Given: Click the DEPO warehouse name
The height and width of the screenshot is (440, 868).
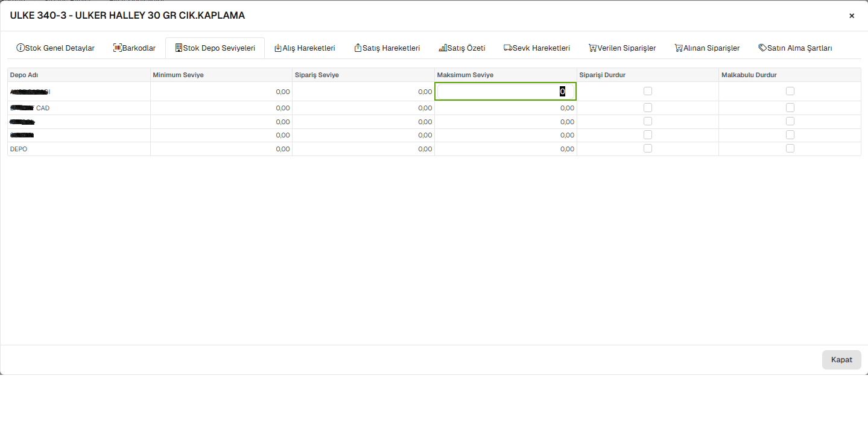Looking at the screenshot, I should coord(19,149).
